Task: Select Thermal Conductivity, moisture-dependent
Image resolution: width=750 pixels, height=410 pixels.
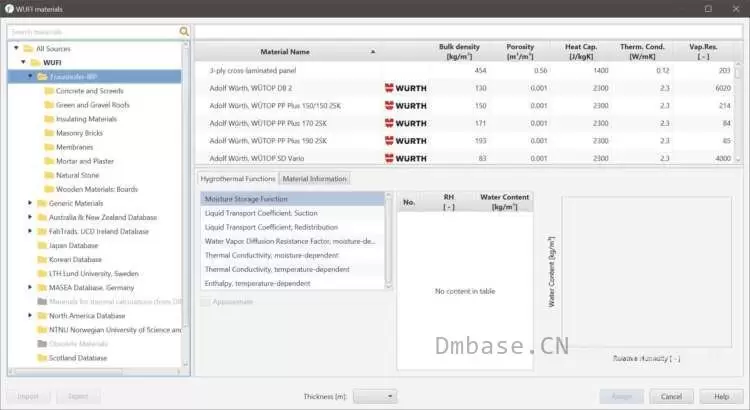Action: pyautogui.click(x=292, y=255)
